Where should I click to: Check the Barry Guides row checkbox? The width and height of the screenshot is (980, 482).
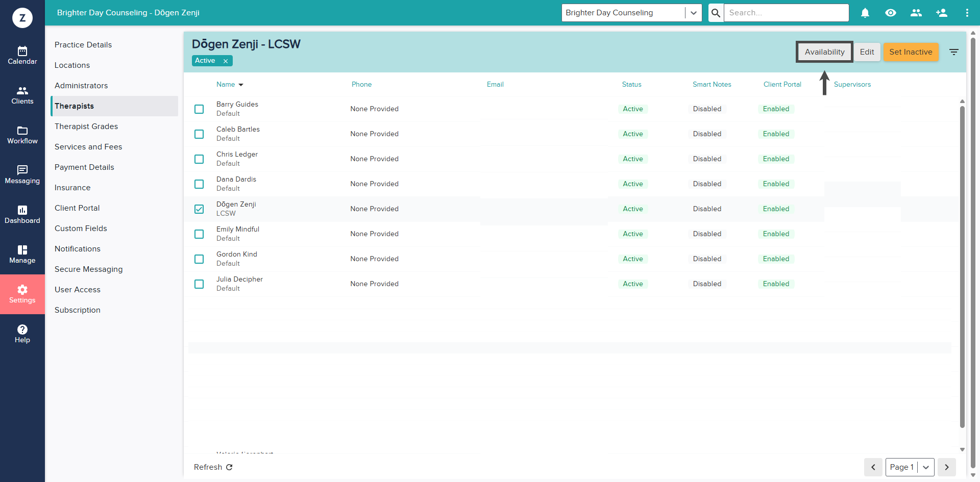coord(199,109)
